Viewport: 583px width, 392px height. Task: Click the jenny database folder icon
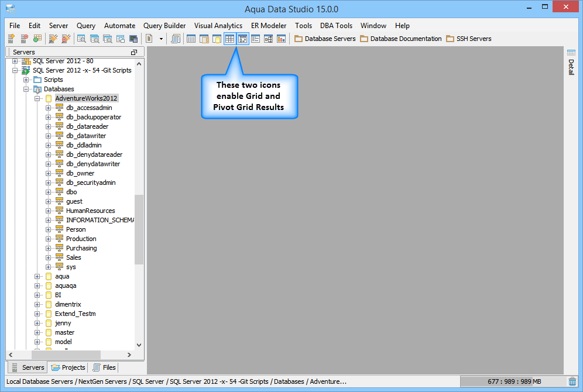tap(49, 324)
